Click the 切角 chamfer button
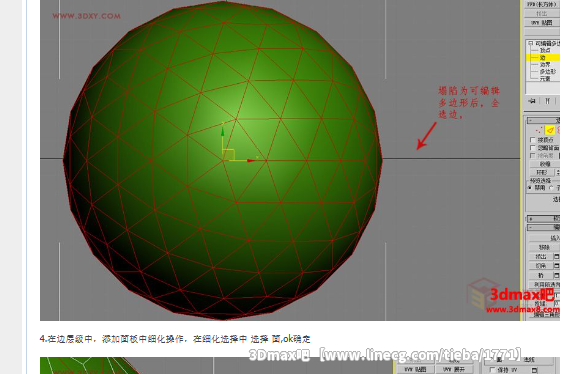 (x=541, y=266)
